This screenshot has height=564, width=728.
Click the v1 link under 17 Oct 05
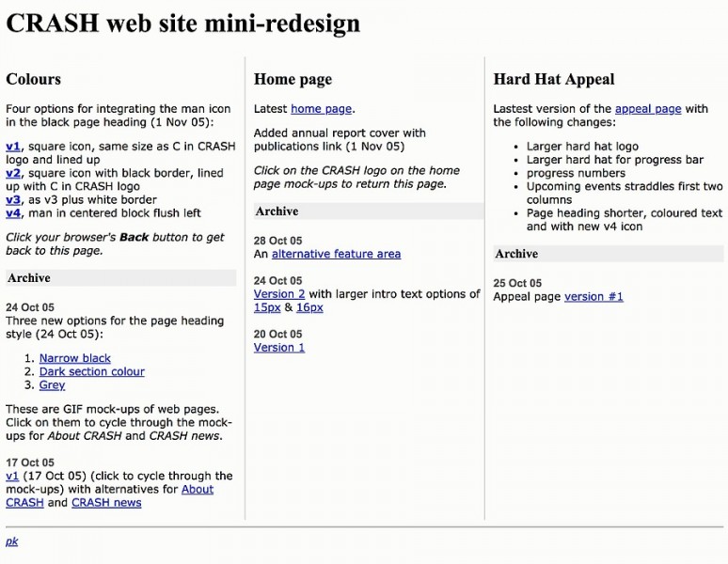[12, 476]
